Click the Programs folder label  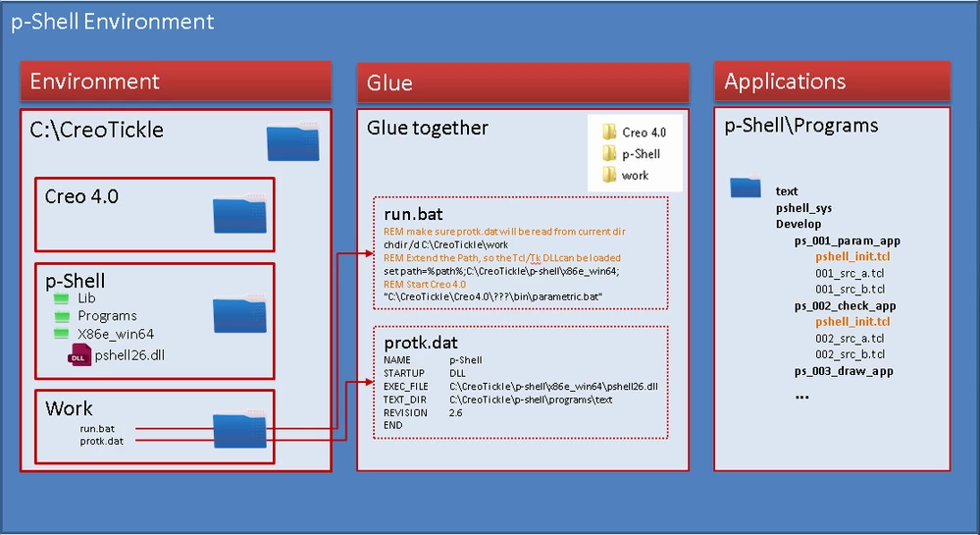pos(107,316)
